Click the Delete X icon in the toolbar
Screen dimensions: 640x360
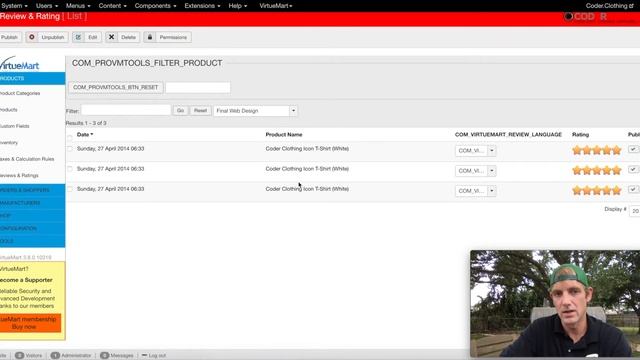coord(111,37)
